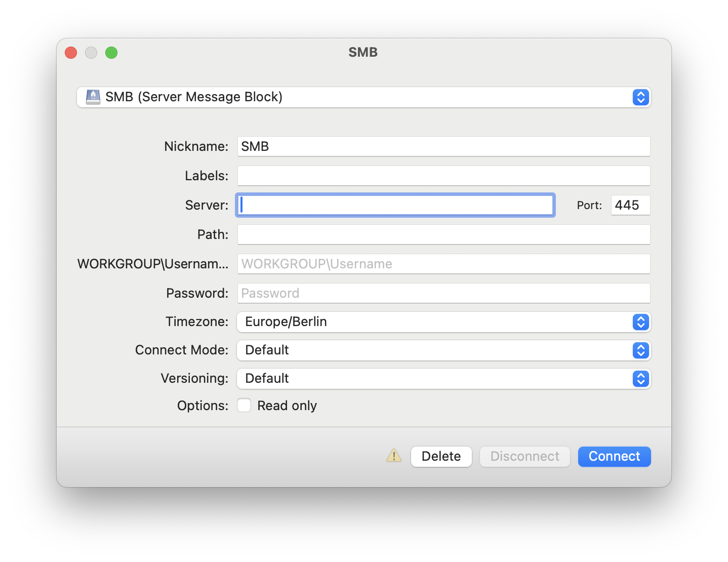Click the Connect button
728x562 pixels.
(614, 457)
